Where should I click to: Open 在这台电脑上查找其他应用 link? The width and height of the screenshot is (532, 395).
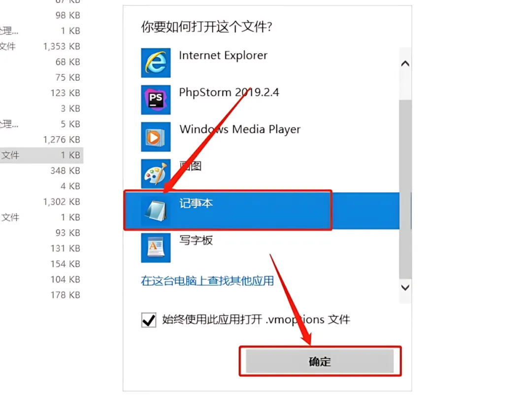tap(207, 281)
